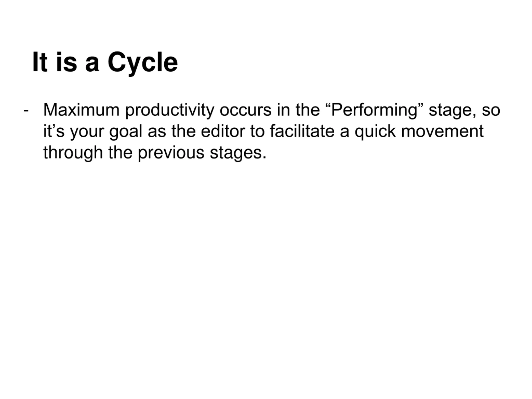This screenshot has height=399, width=532.
Task: Click the word "movement" ending the second line
Action: tap(442, 131)
